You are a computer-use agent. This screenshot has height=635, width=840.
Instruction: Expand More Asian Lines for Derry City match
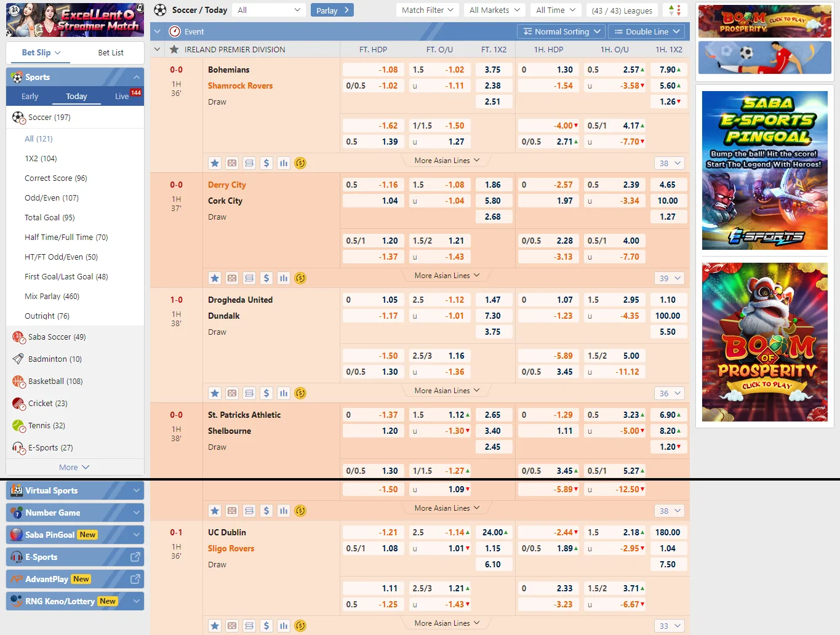pos(446,276)
